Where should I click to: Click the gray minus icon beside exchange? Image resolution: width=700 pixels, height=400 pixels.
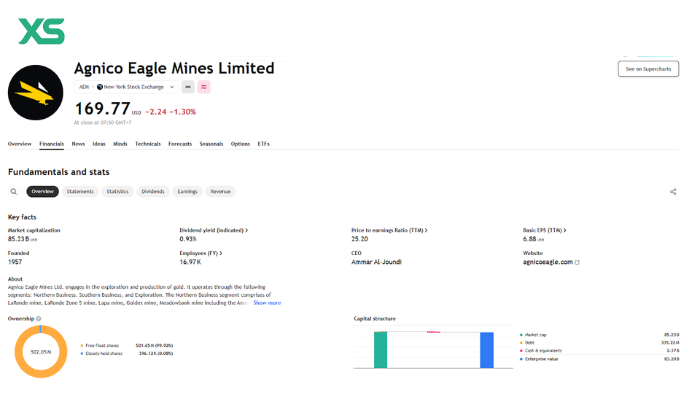(x=188, y=87)
